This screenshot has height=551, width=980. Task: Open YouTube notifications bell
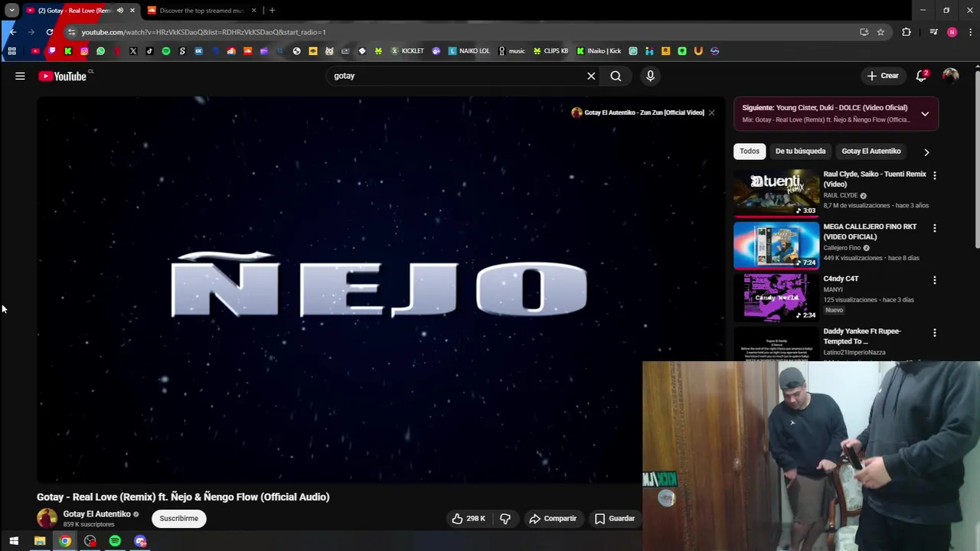pos(922,76)
